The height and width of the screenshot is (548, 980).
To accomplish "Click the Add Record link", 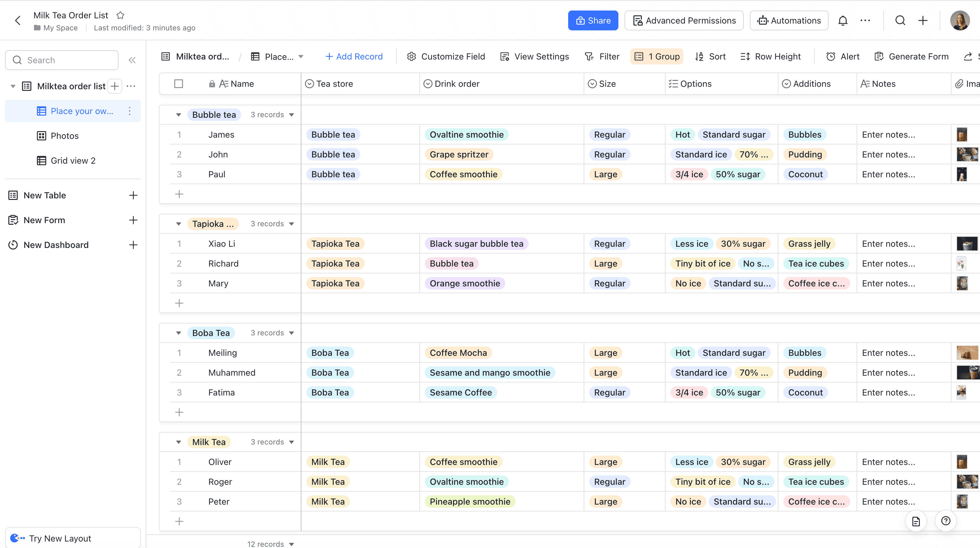I will (354, 57).
